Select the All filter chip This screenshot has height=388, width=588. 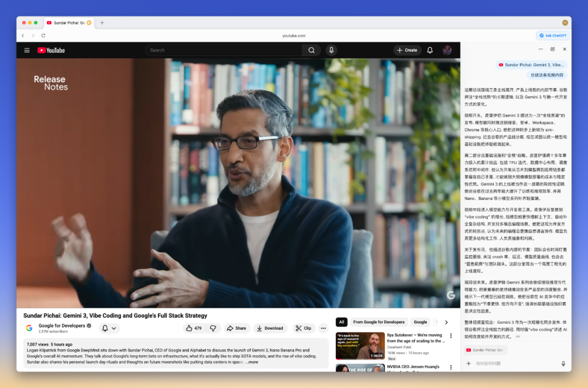tap(341, 322)
